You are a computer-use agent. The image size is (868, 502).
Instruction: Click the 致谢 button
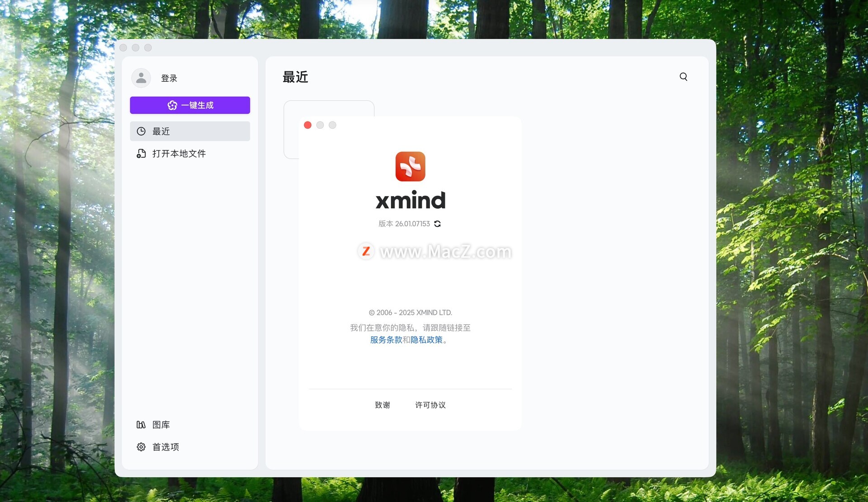pos(382,405)
